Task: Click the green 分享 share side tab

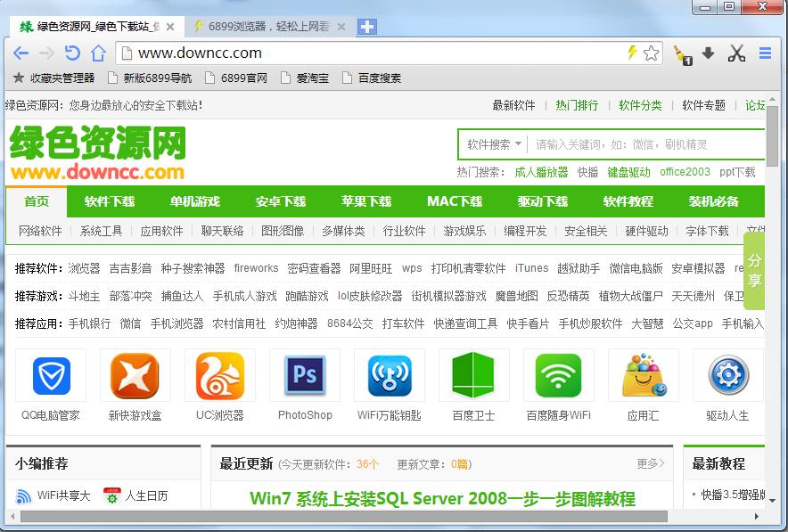Action: pyautogui.click(x=754, y=271)
